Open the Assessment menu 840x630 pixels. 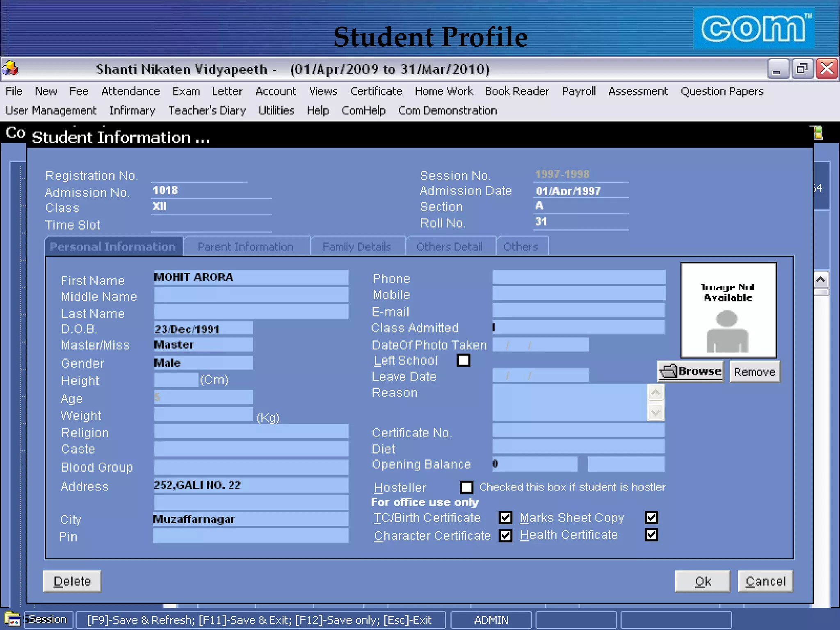[x=638, y=91]
